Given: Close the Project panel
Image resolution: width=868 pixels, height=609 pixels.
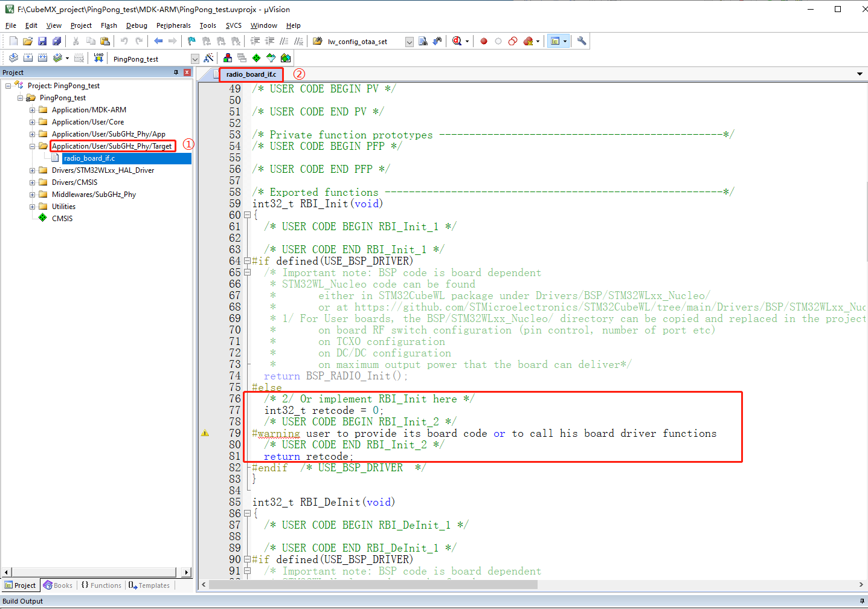Looking at the screenshot, I should pyautogui.click(x=187, y=72).
